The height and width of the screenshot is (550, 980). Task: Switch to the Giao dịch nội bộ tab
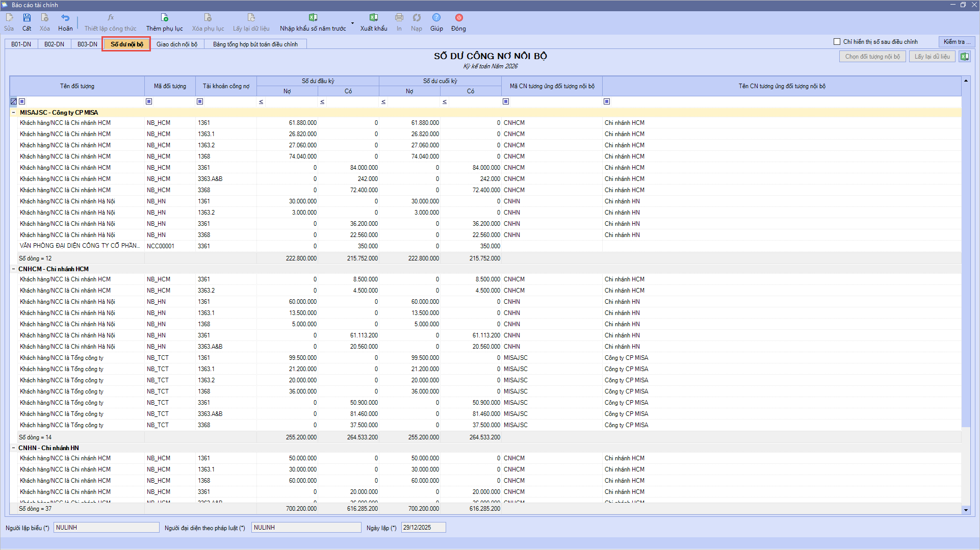(x=176, y=44)
